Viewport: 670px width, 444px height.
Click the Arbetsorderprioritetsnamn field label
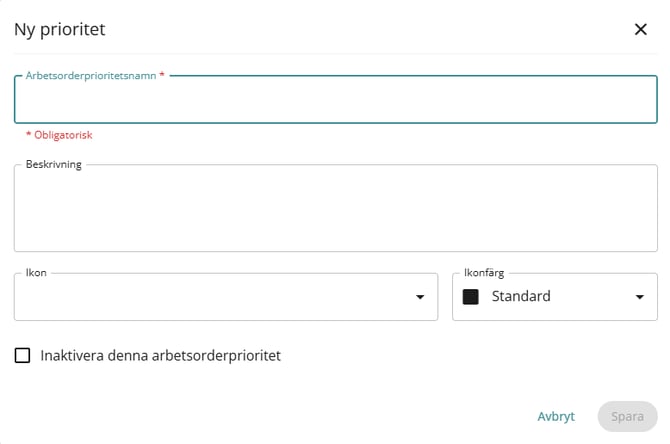91,76
